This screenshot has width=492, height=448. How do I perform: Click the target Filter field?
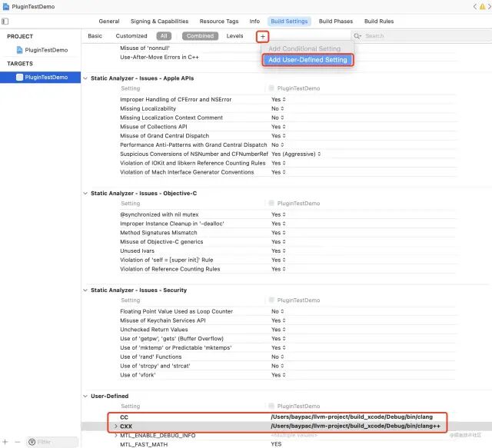52,442
